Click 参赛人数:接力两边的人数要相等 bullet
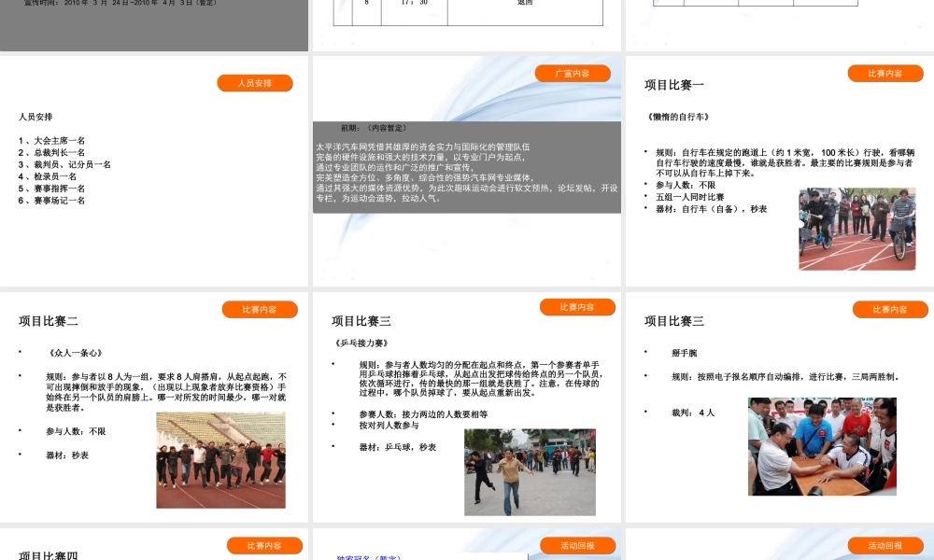Image resolution: width=934 pixels, height=560 pixels. (x=423, y=414)
